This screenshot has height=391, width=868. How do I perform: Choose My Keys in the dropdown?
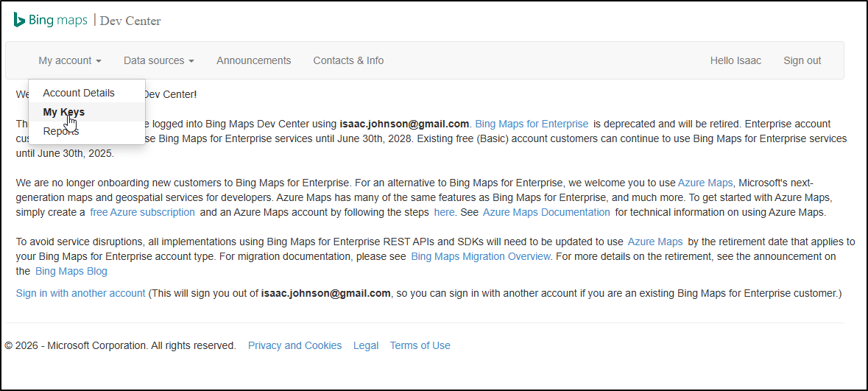pos(63,112)
